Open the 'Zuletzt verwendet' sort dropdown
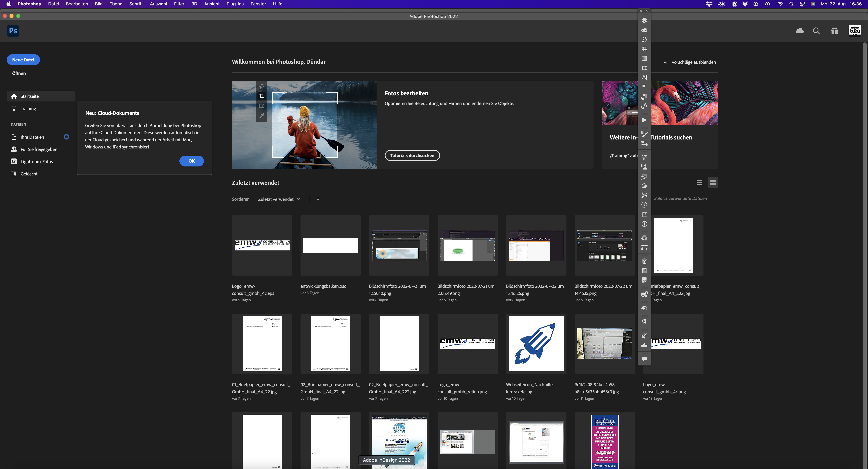The image size is (868, 469). 279,199
